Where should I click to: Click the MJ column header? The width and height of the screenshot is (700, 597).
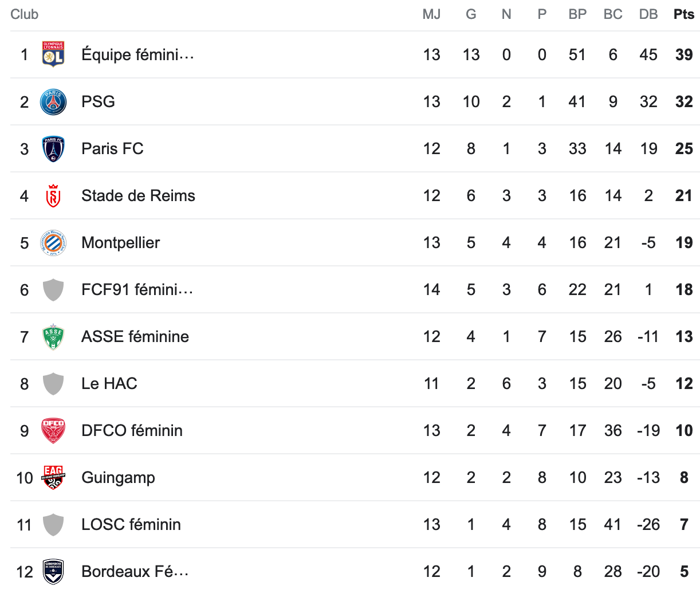[x=431, y=14]
